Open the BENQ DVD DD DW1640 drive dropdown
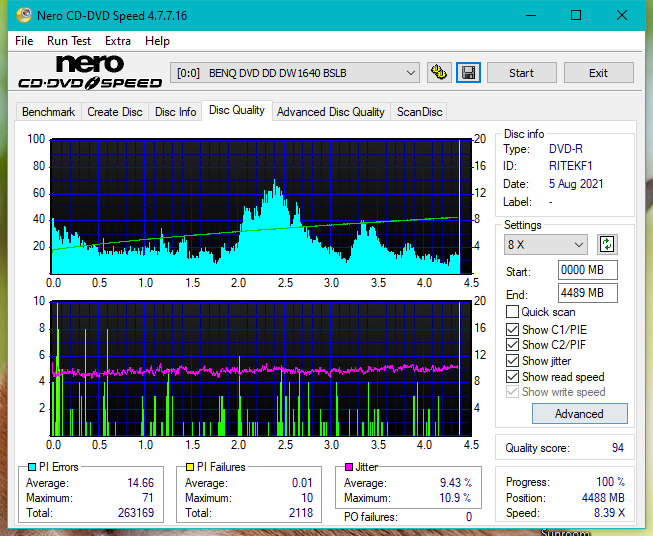 coord(294,73)
